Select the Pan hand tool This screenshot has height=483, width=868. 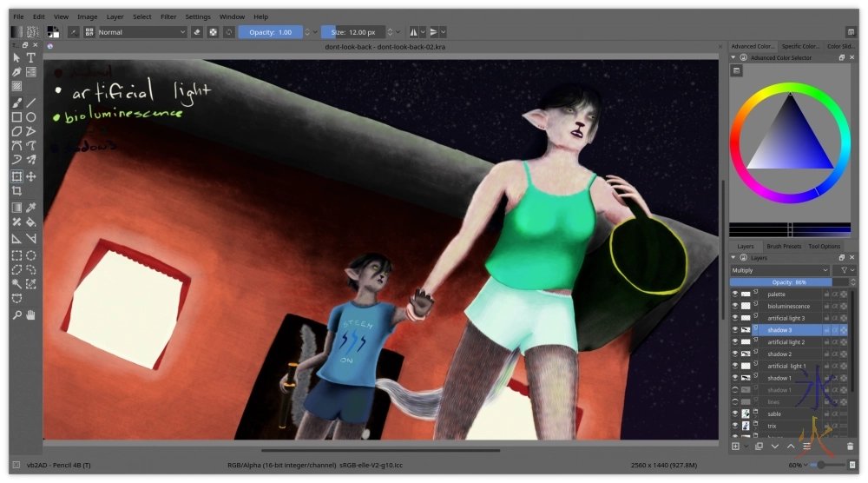(x=31, y=314)
